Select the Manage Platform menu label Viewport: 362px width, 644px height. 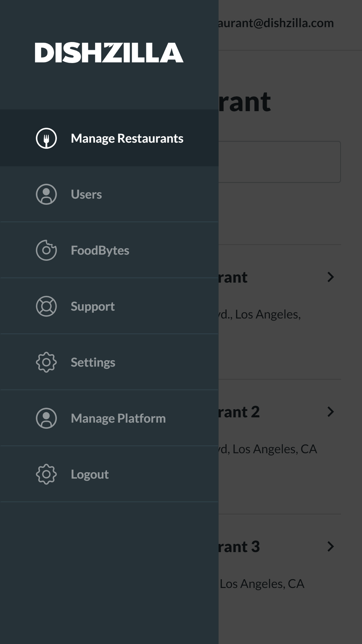click(118, 418)
